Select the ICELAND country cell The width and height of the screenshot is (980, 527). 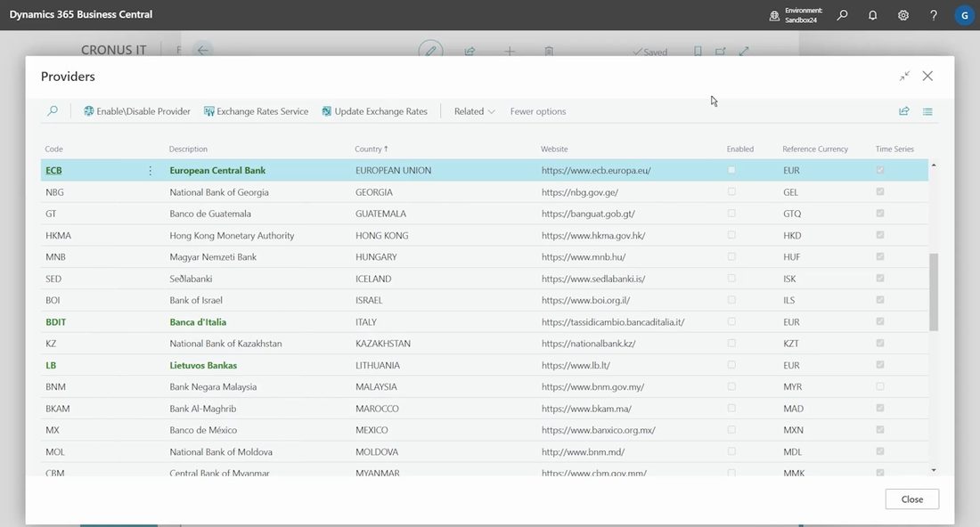tap(373, 279)
